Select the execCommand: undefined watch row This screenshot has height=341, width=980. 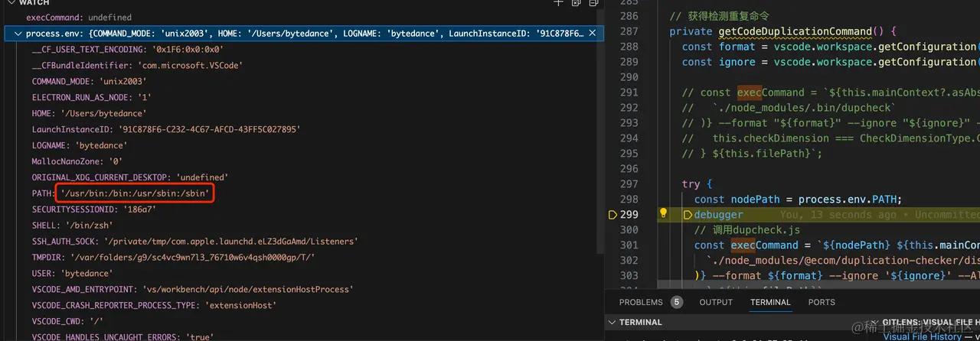(302, 17)
